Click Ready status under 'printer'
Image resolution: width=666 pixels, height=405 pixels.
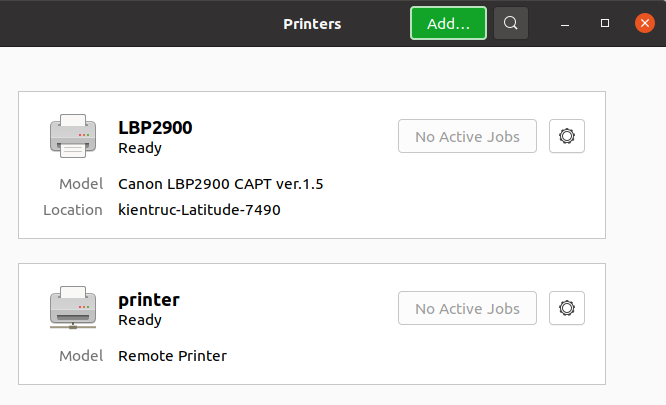click(140, 320)
